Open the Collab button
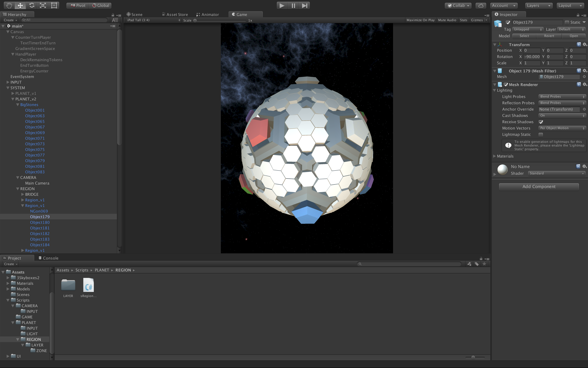Image resolution: width=588 pixels, height=368 pixels. [x=458, y=5]
